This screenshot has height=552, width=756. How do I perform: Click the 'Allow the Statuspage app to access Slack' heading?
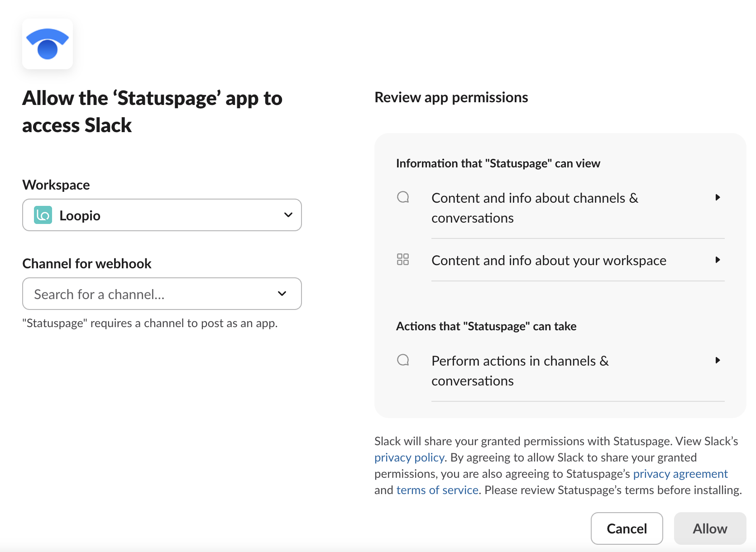tap(152, 111)
